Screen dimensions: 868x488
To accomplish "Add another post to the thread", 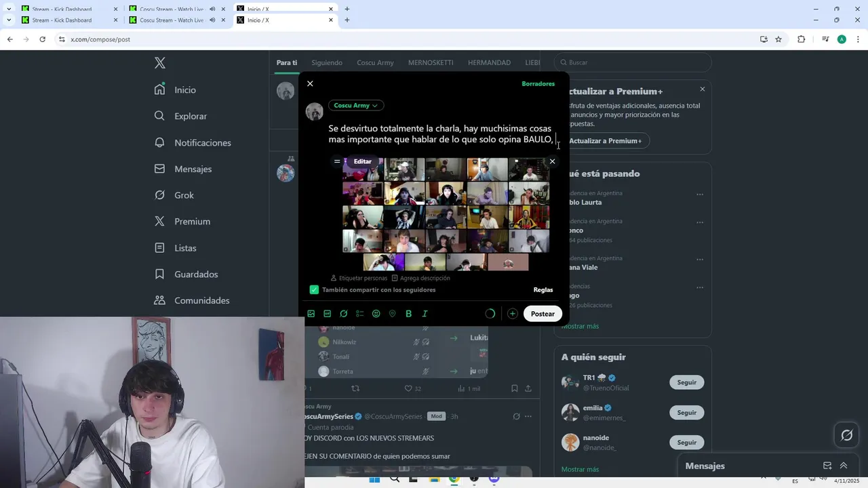I will click(x=513, y=314).
